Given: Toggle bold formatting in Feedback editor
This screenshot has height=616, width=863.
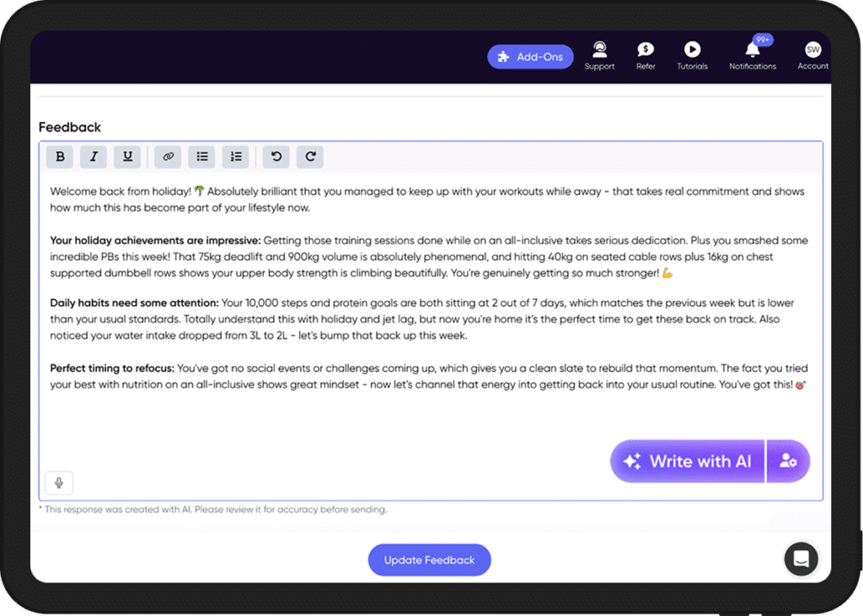Looking at the screenshot, I should pyautogui.click(x=60, y=156).
